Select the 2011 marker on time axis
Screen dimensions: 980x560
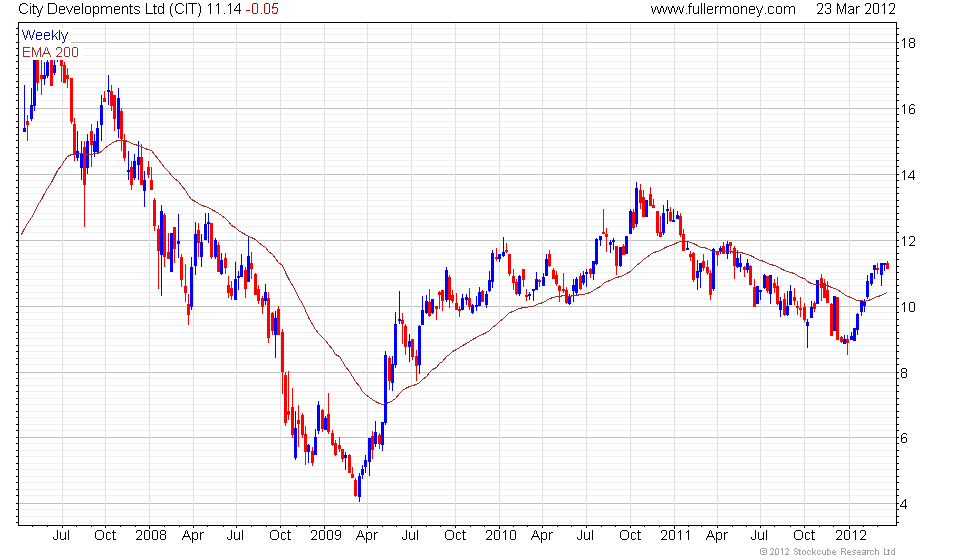(678, 535)
